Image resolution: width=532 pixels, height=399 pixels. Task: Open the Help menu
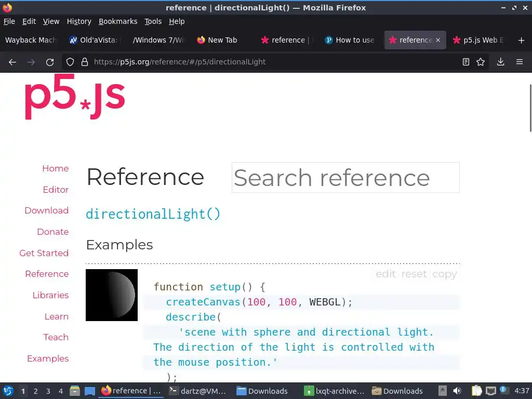(177, 21)
